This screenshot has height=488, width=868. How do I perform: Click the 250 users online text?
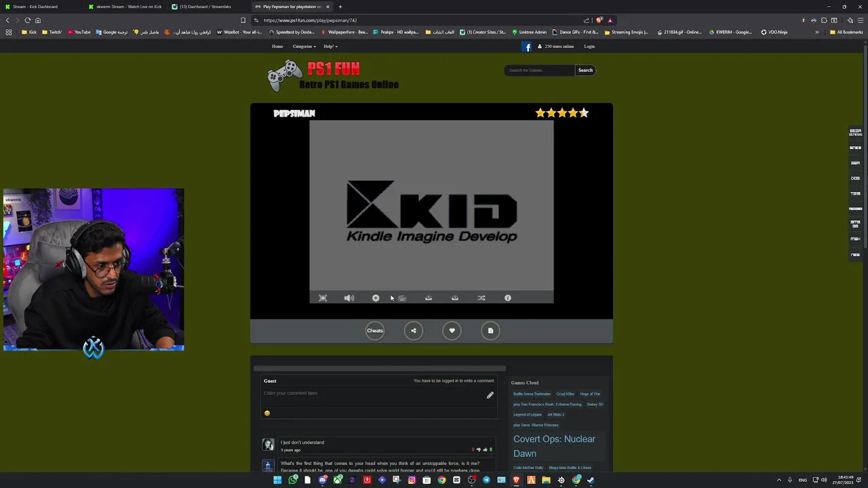(x=559, y=47)
